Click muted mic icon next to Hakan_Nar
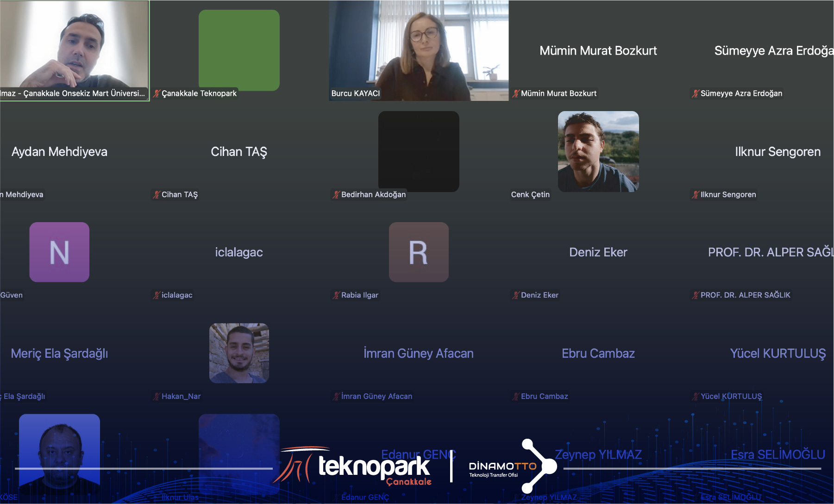 tap(157, 397)
